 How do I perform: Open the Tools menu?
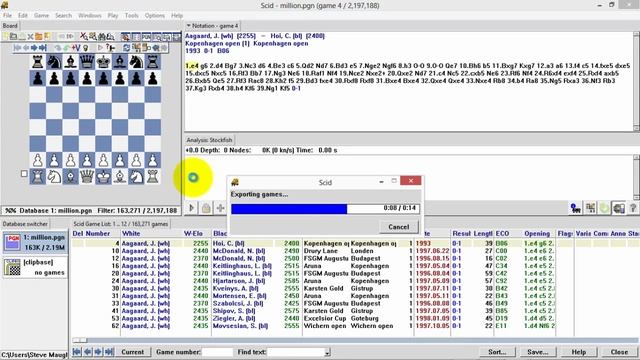click(x=131, y=16)
